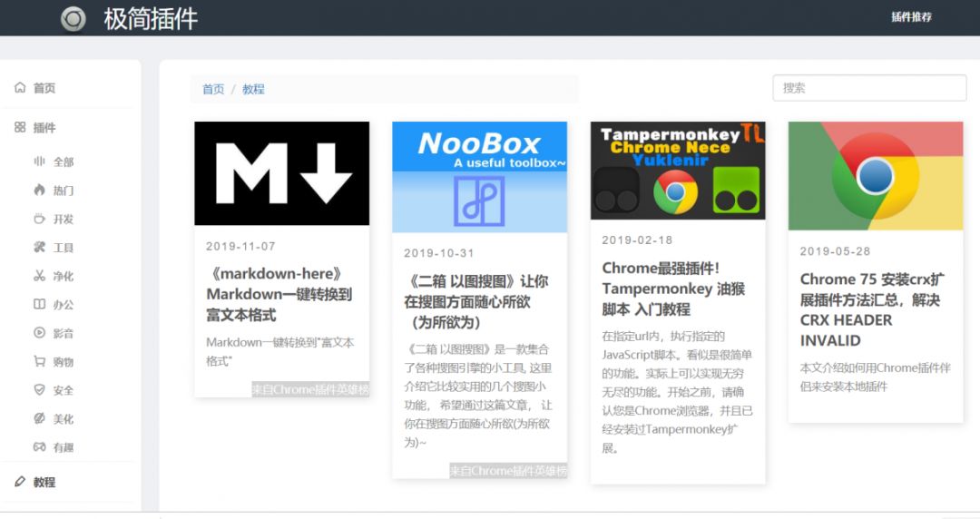Select the 热门 flame icon
980x519 pixels.
[x=39, y=190]
